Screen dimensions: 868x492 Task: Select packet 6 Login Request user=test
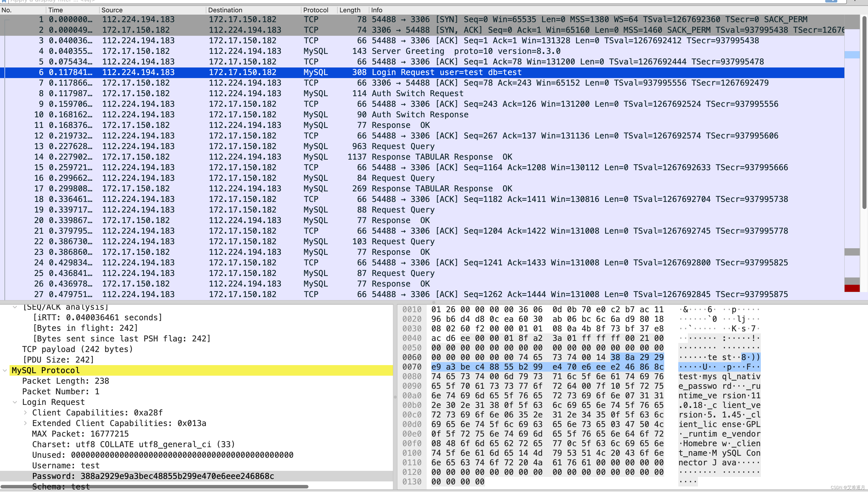(422, 72)
